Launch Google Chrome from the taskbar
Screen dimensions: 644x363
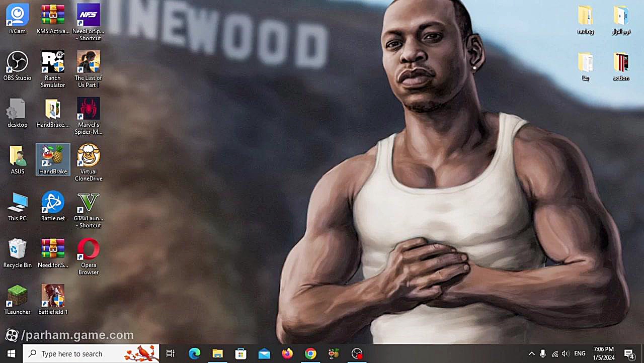310,353
